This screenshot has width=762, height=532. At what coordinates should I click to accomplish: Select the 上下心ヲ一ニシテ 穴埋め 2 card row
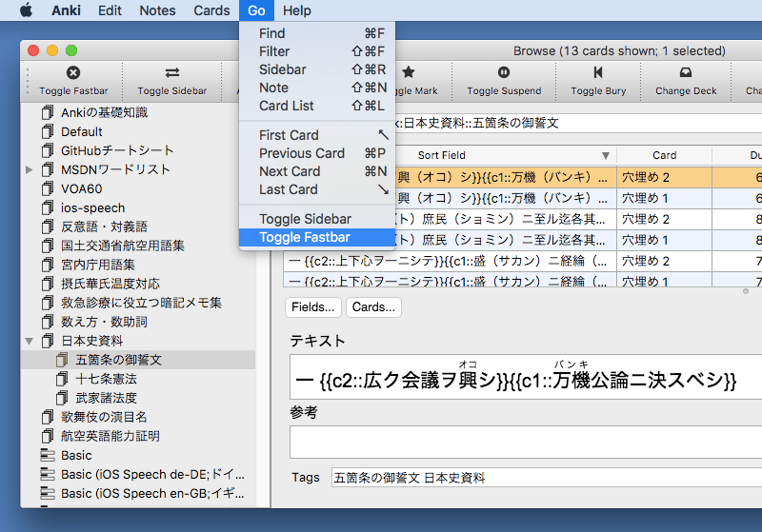click(x=522, y=261)
